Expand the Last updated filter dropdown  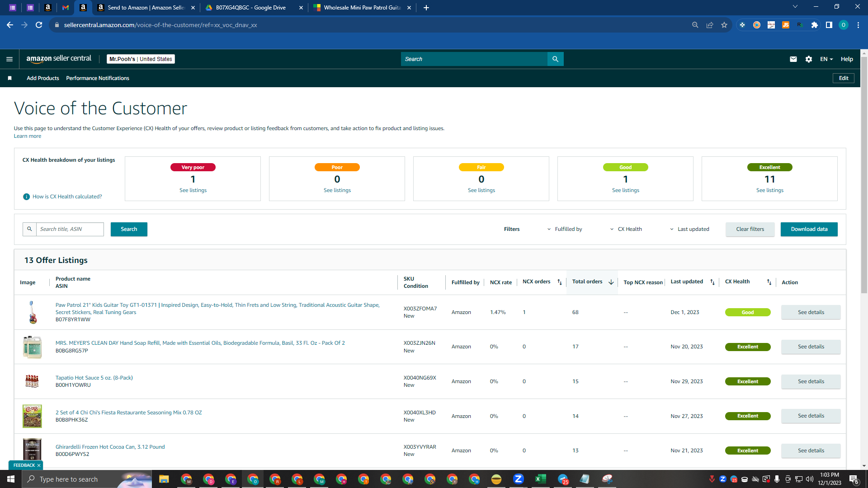689,229
